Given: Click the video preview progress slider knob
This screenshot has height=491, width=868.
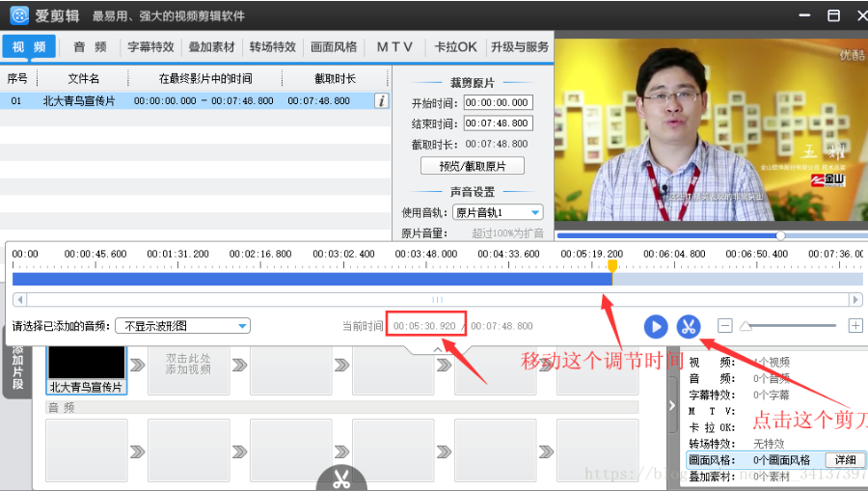Looking at the screenshot, I should click(x=780, y=235).
